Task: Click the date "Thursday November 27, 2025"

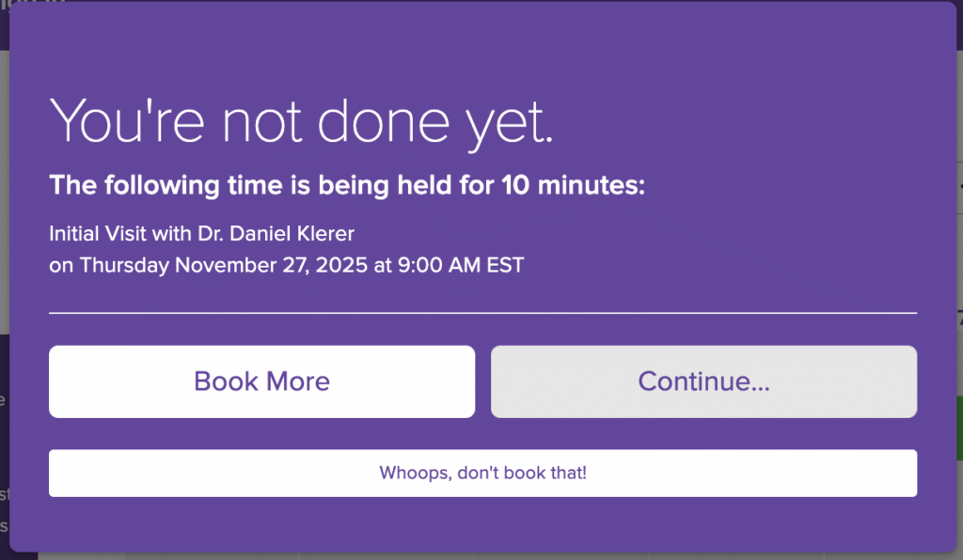Action: 224,265
